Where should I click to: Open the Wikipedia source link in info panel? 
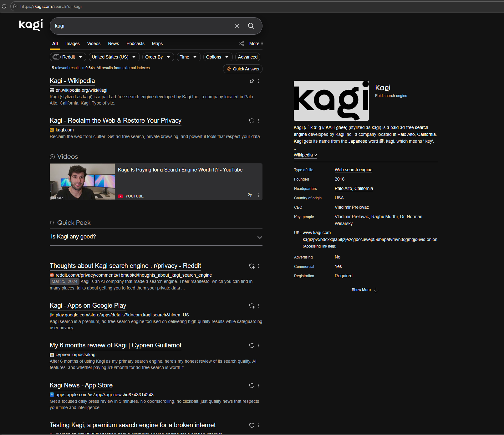click(305, 155)
